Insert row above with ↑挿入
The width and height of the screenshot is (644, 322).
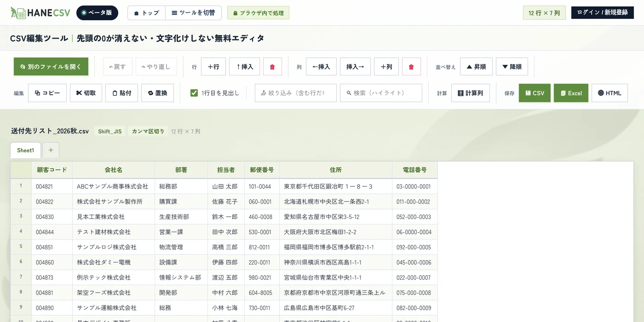(x=244, y=67)
